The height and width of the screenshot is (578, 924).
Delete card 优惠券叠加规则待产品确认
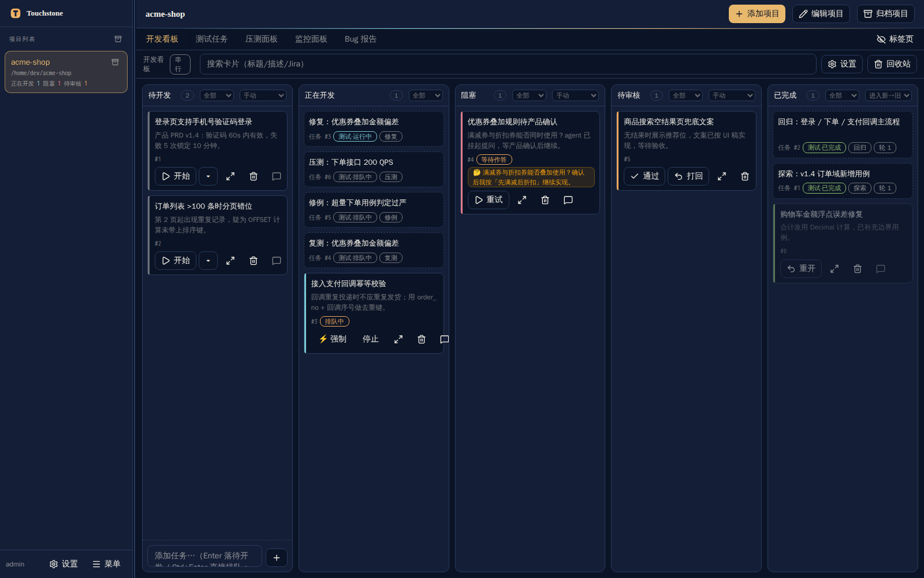coord(545,200)
